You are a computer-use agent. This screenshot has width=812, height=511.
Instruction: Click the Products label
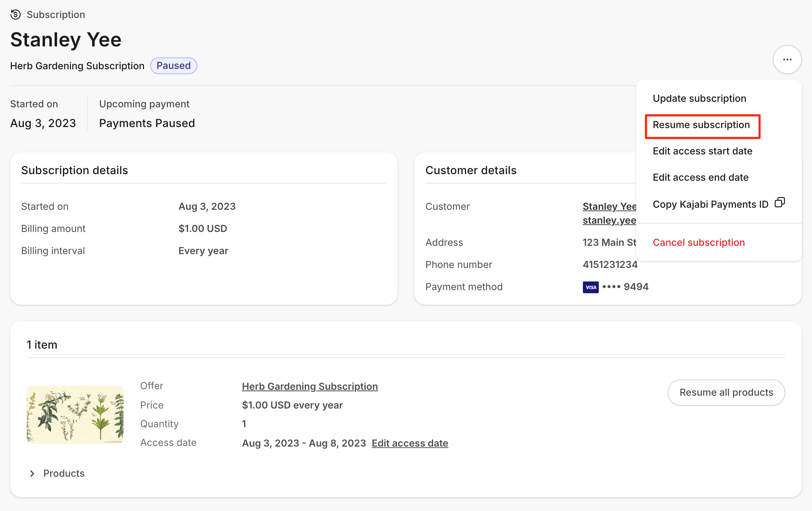64,473
